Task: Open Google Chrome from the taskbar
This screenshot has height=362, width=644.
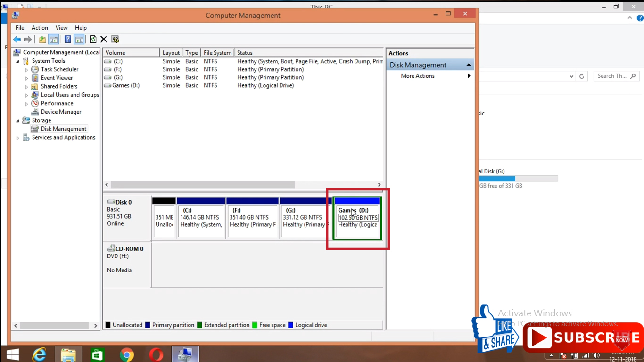Action: 126,354
